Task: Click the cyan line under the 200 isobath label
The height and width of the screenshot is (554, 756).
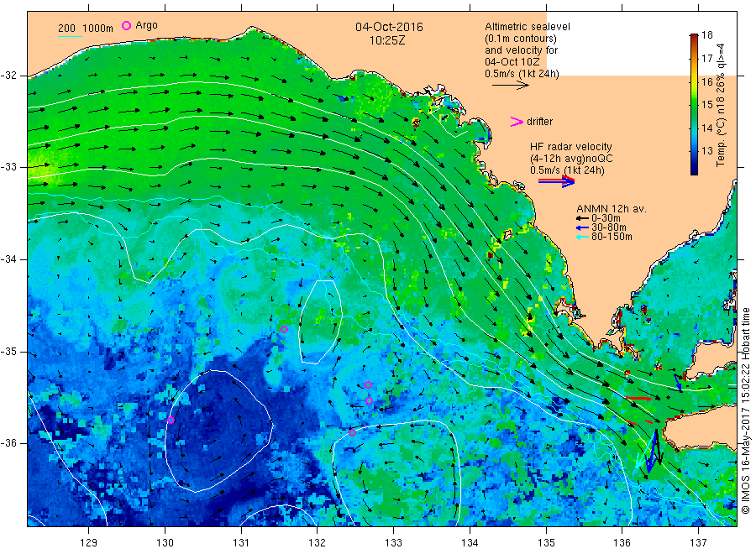Action: pos(70,36)
